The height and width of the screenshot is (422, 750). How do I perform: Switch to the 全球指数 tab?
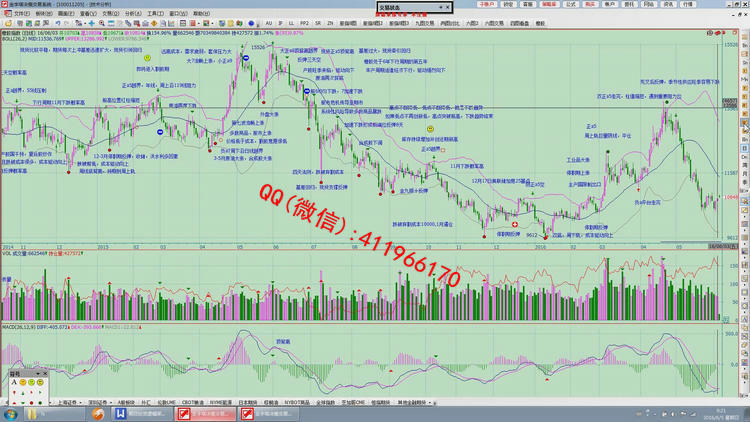coord(325,403)
